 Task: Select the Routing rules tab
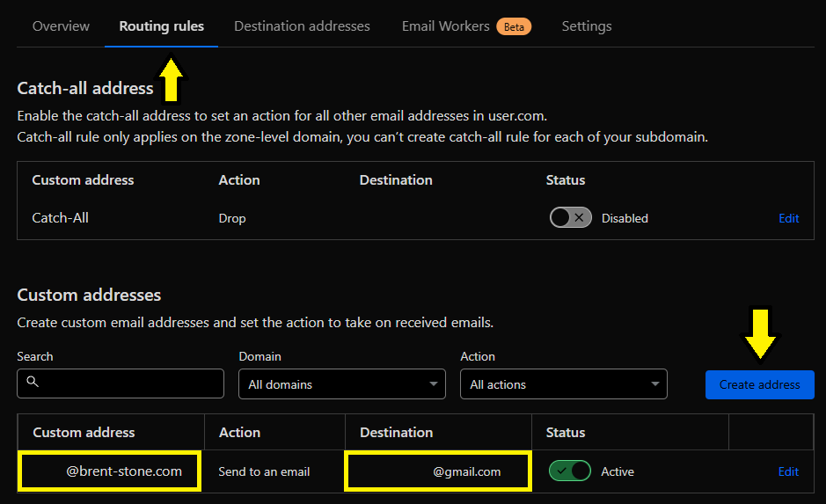tap(162, 26)
